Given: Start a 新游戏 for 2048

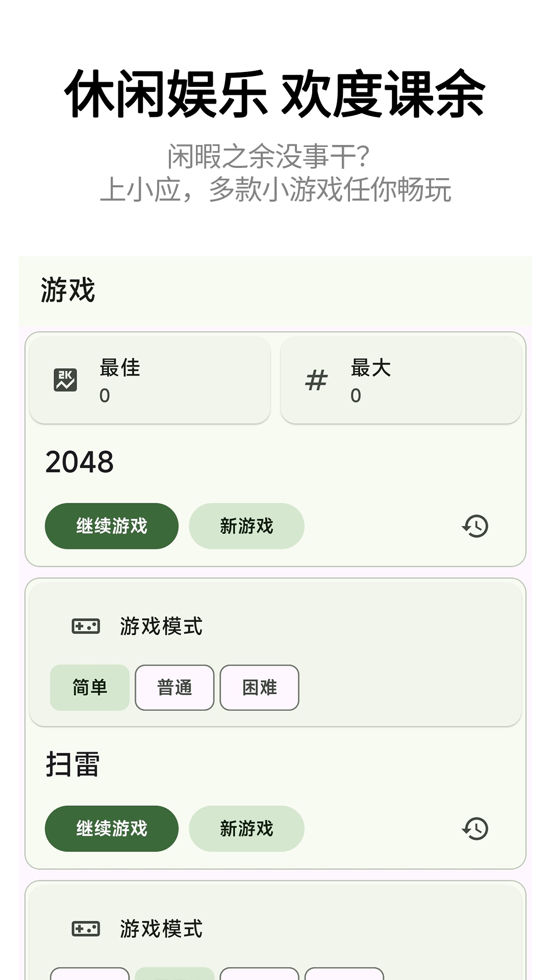Looking at the screenshot, I should point(246,526).
